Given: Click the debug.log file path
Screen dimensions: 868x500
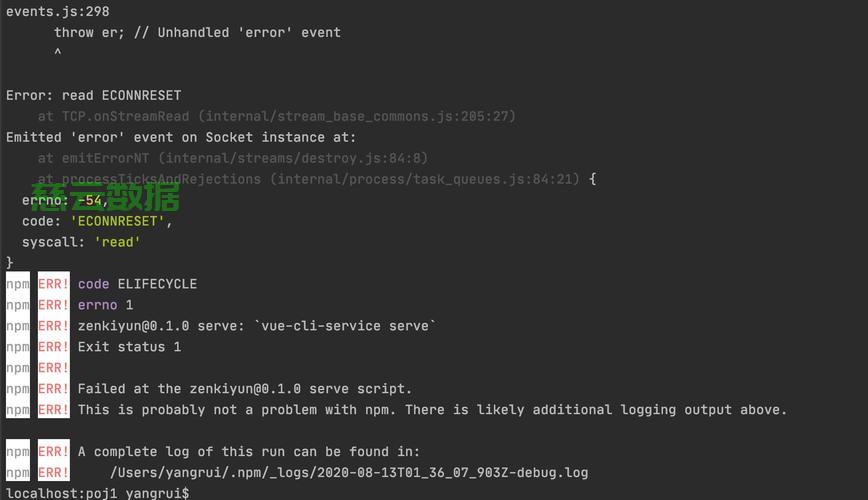Looking at the screenshot, I should pyautogui.click(x=349, y=473).
